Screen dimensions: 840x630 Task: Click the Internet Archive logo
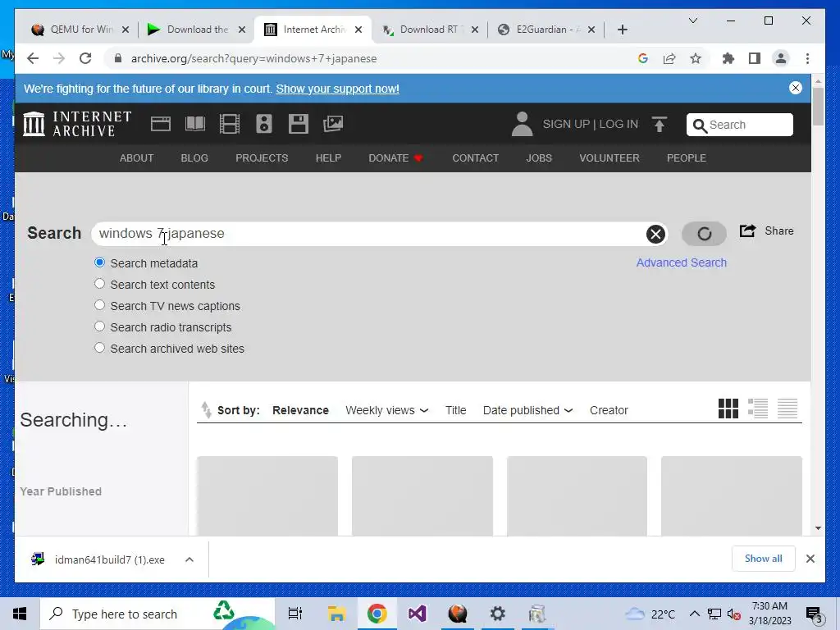point(77,124)
